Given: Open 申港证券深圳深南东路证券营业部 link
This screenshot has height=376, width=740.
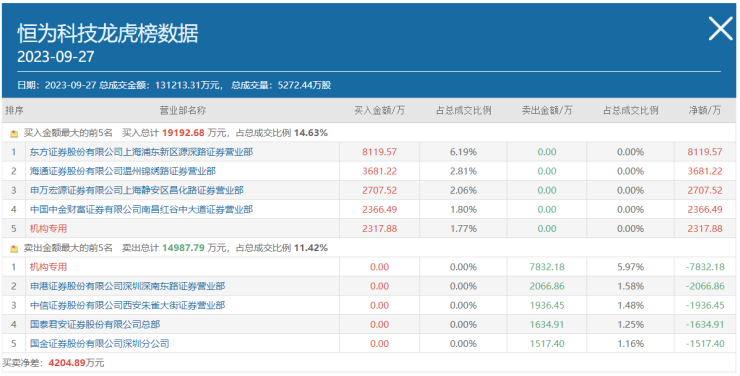Looking at the screenshot, I should pos(127,286).
